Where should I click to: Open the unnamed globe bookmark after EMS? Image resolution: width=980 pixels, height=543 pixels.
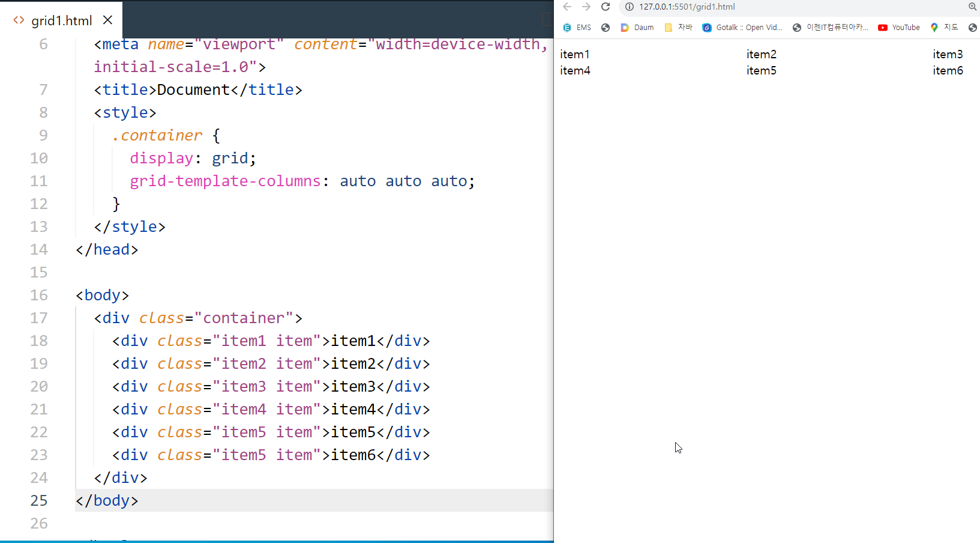click(x=606, y=28)
